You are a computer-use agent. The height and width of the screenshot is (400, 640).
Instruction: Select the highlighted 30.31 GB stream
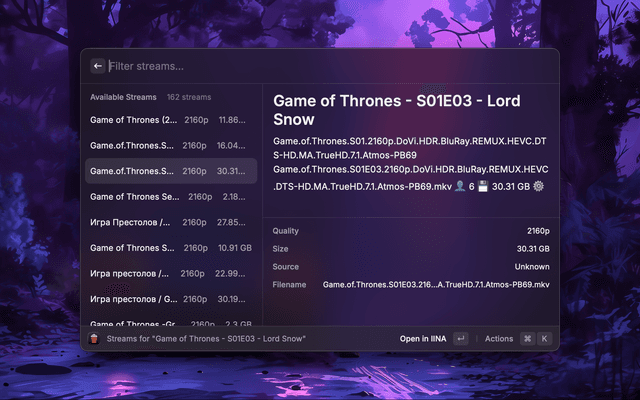170,171
